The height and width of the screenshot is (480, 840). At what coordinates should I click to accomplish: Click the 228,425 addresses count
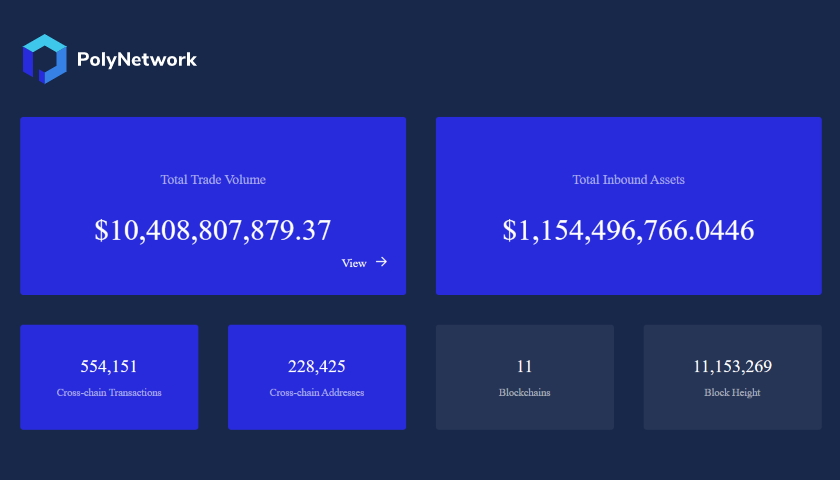pyautogui.click(x=317, y=366)
